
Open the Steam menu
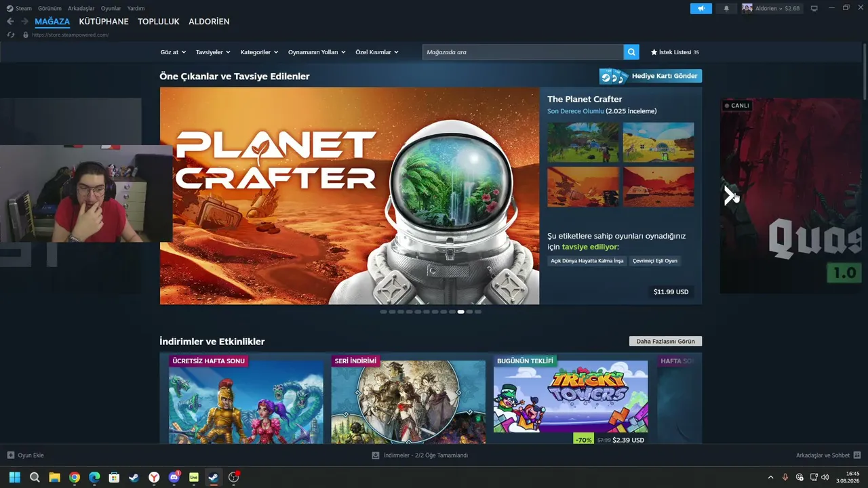coord(24,8)
